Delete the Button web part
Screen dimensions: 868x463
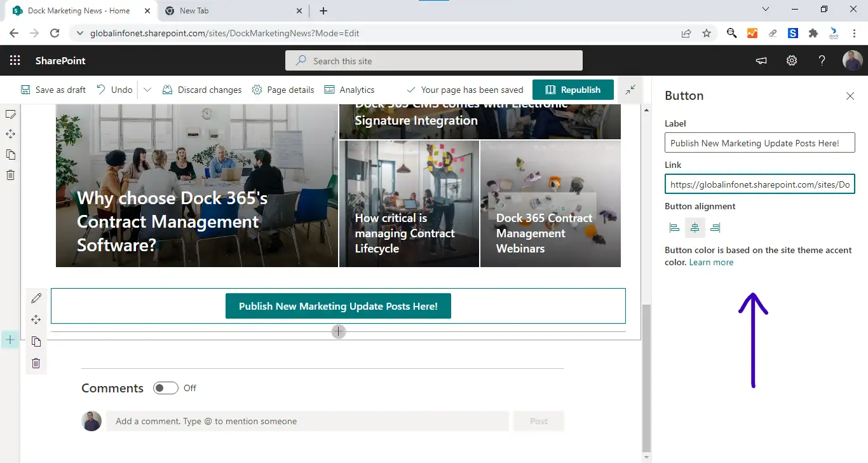(x=36, y=363)
